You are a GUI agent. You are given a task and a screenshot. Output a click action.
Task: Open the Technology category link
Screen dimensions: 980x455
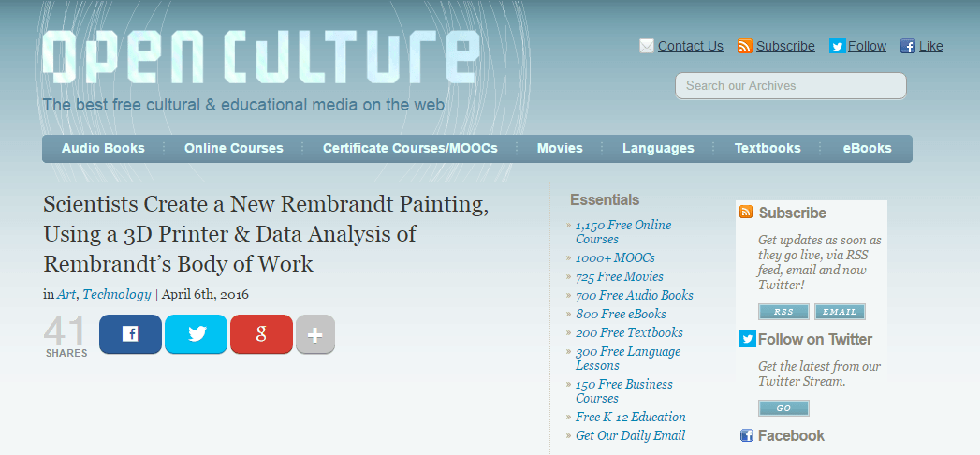point(117,294)
